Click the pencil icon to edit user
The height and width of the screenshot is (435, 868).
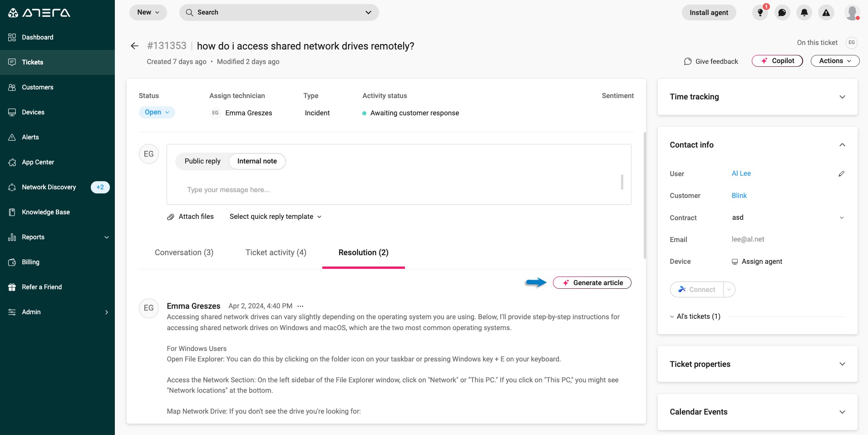[841, 174]
